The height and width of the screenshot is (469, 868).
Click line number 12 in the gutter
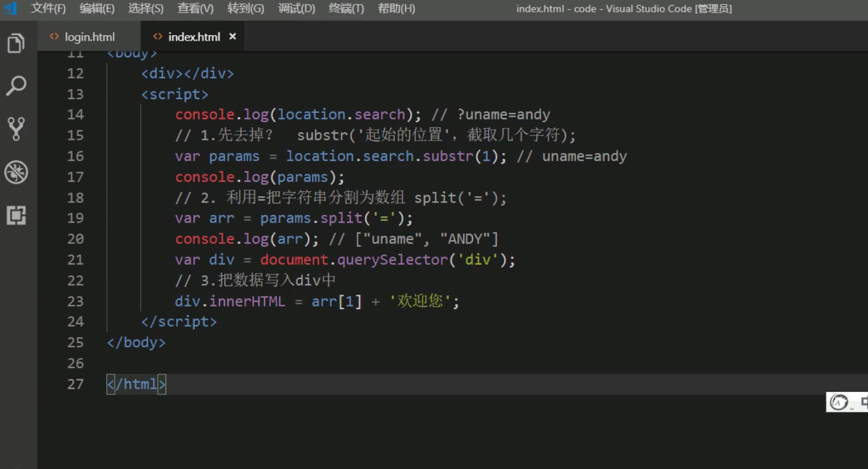pyautogui.click(x=75, y=73)
